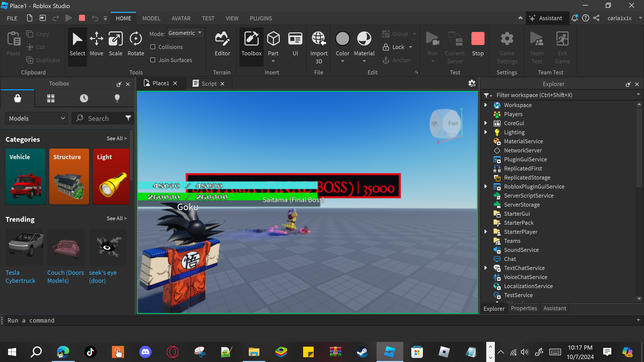The image size is (644, 362).
Task: Open the Color picker swatch
Action: (x=342, y=39)
